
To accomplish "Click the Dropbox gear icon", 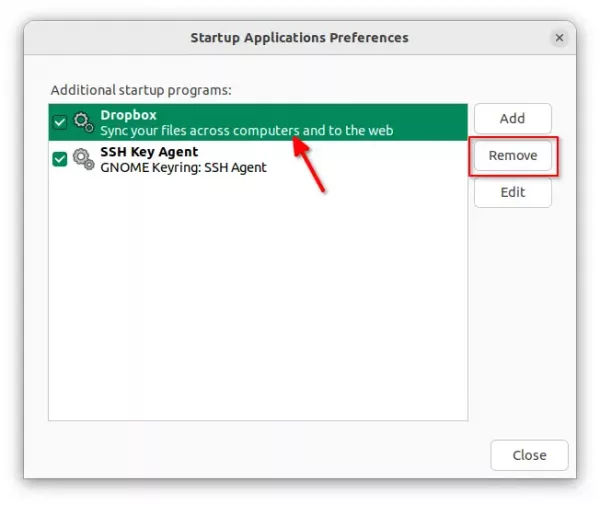I will (x=83, y=122).
